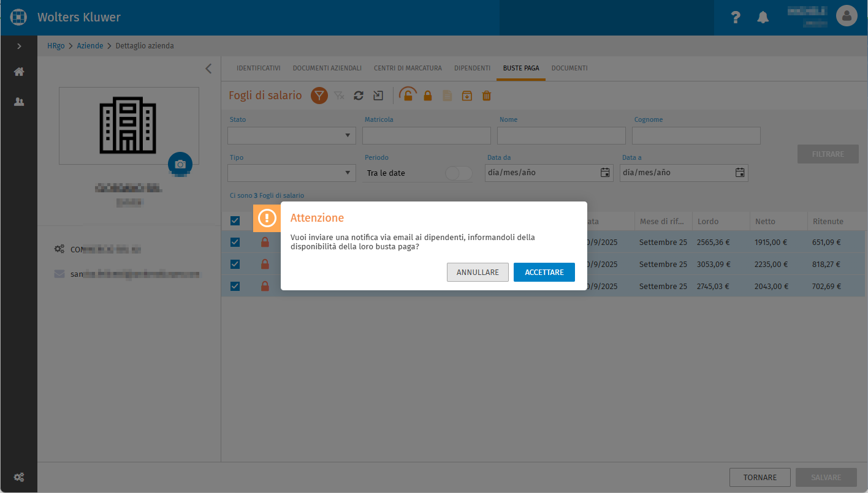The width and height of the screenshot is (868, 493).
Task: Open the Tipo dropdown
Action: (x=292, y=173)
